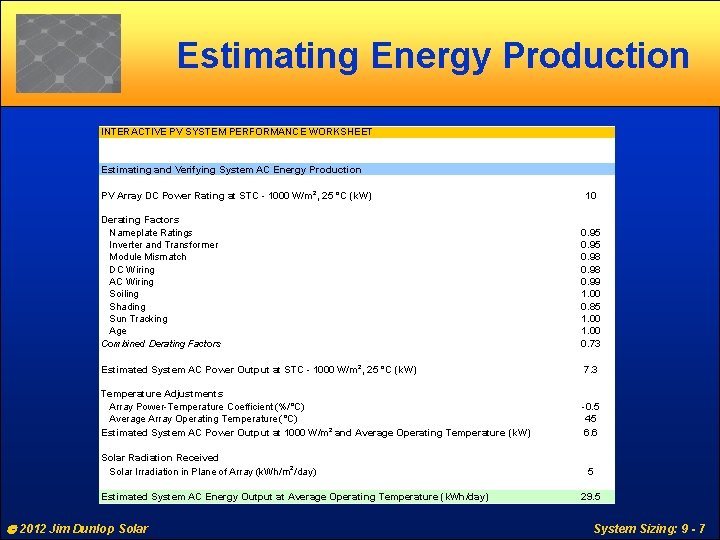Select the 'Estimating Energy Production' title
The height and width of the screenshot is (540, 720).
433,56
